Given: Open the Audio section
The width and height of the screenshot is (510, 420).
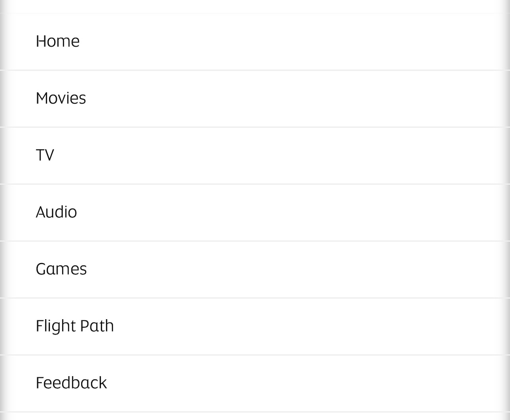Looking at the screenshot, I should (255, 212).
